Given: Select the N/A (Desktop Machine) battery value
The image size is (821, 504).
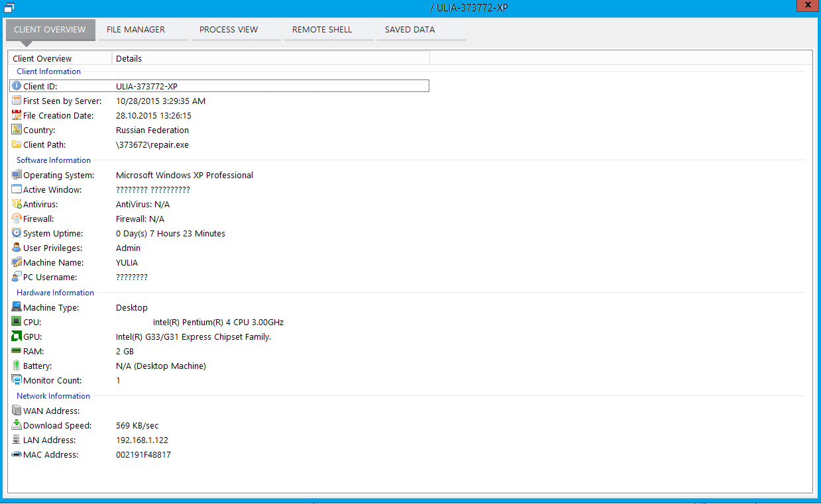Looking at the screenshot, I should pyautogui.click(x=161, y=366).
